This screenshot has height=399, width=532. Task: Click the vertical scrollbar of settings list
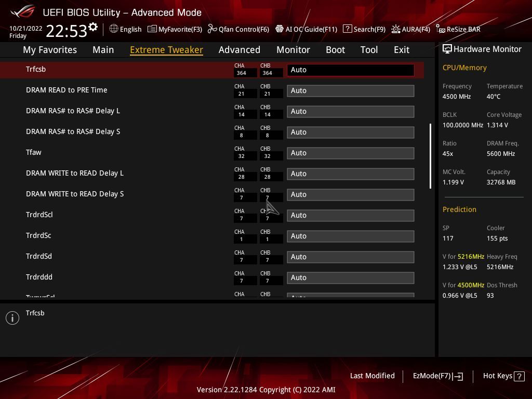(x=430, y=156)
